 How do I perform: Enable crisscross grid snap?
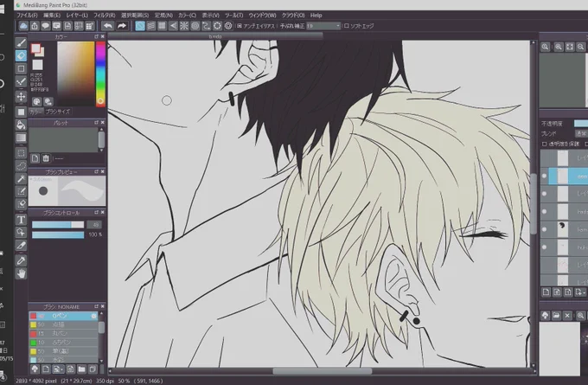(162, 26)
